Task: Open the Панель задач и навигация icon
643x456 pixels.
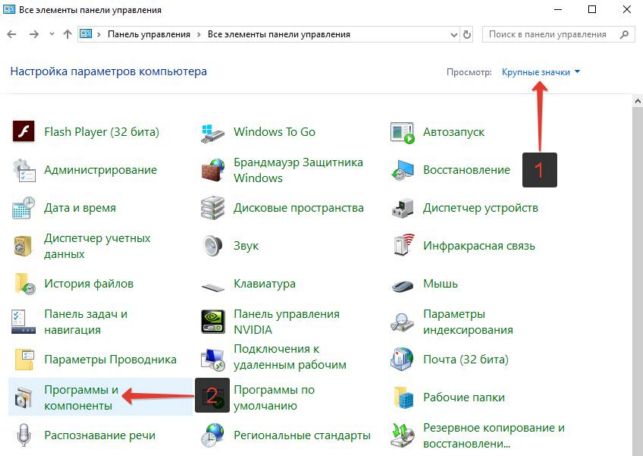Action: pyautogui.click(x=23, y=322)
